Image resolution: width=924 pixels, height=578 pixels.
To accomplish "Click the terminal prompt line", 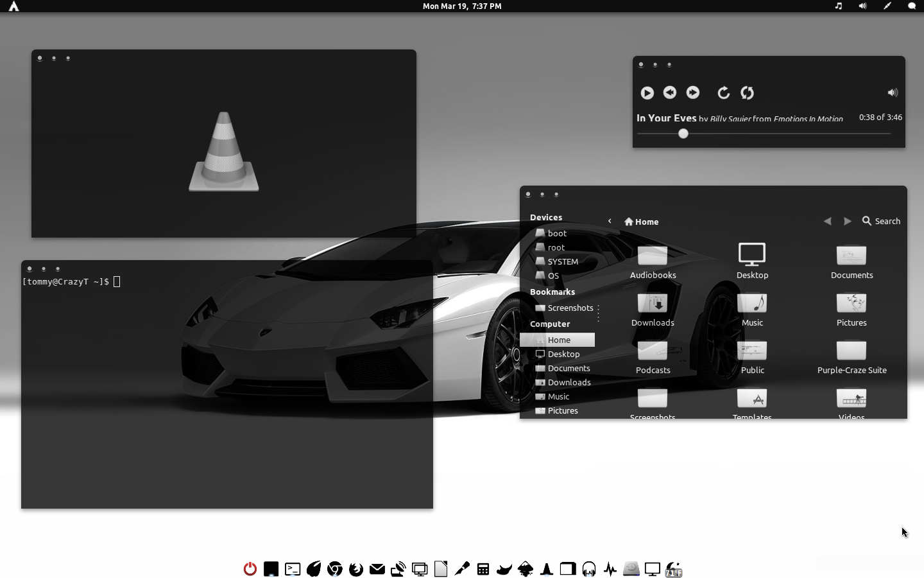I will [x=71, y=281].
